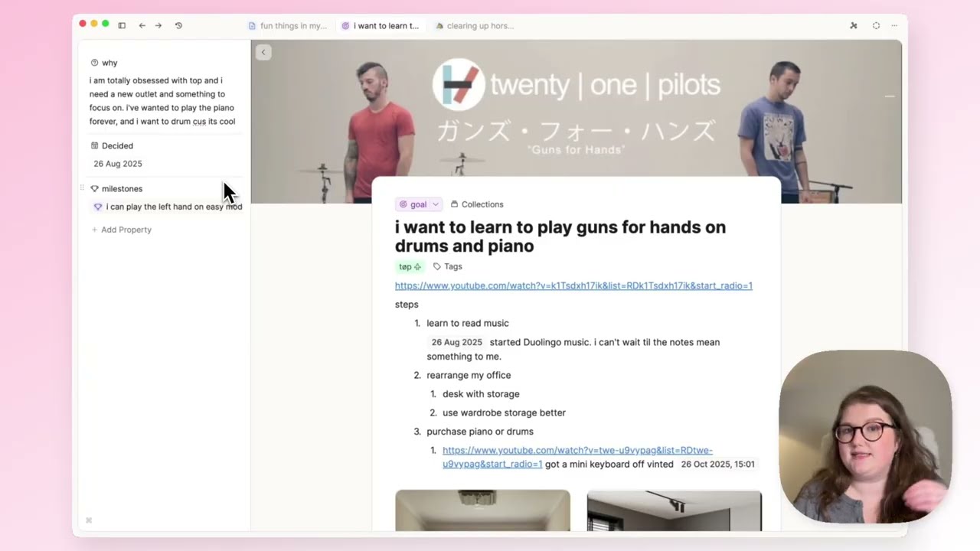
Task: Open the left room photo thumbnail
Action: click(482, 510)
